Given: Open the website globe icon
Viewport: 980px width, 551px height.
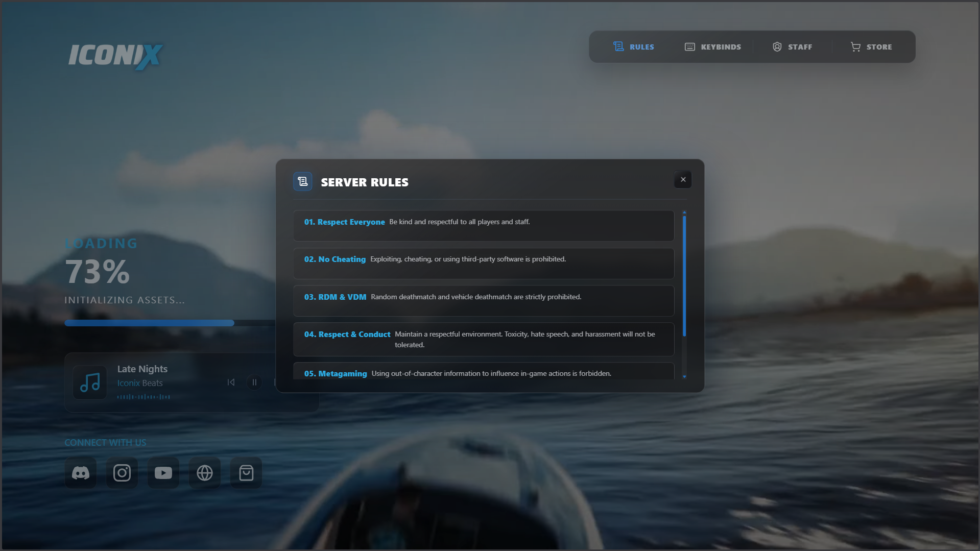Looking at the screenshot, I should coord(205,473).
